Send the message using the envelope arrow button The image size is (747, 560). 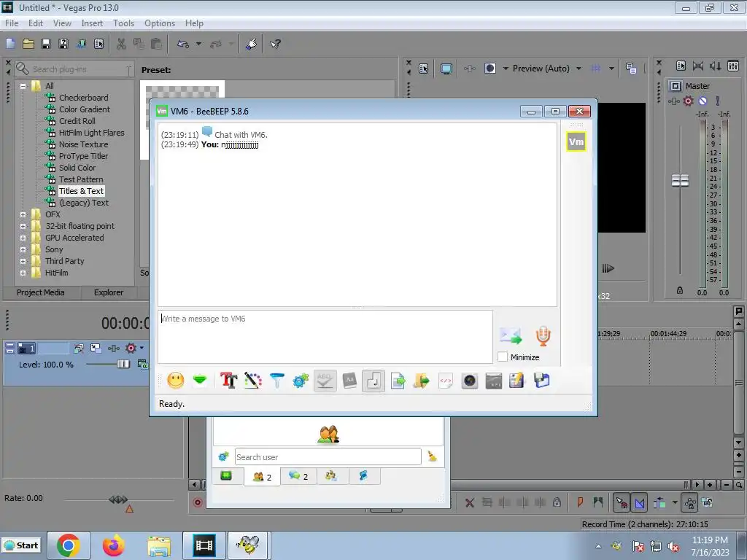(511, 335)
